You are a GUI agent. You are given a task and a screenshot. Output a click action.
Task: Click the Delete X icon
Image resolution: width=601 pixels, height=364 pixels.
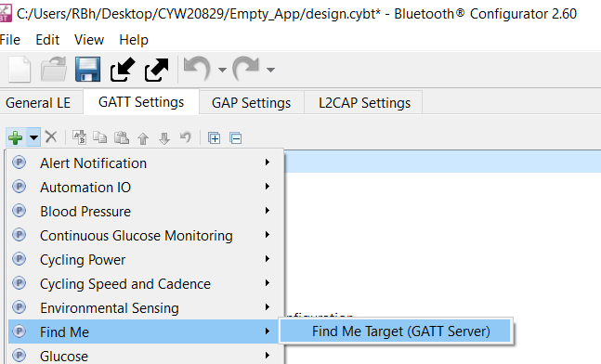[50, 136]
